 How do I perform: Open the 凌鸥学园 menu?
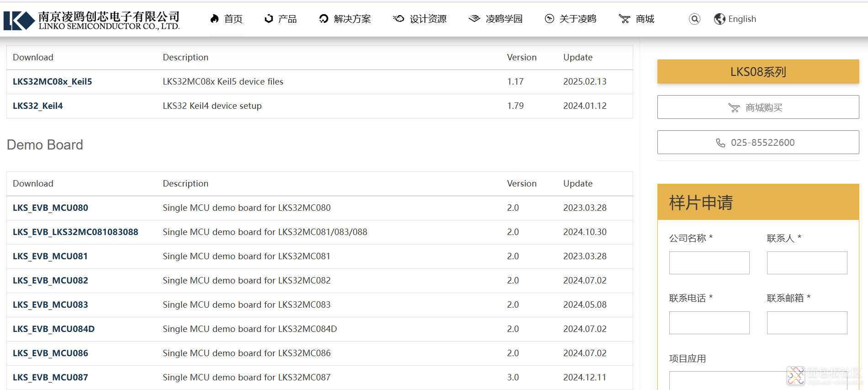click(504, 19)
